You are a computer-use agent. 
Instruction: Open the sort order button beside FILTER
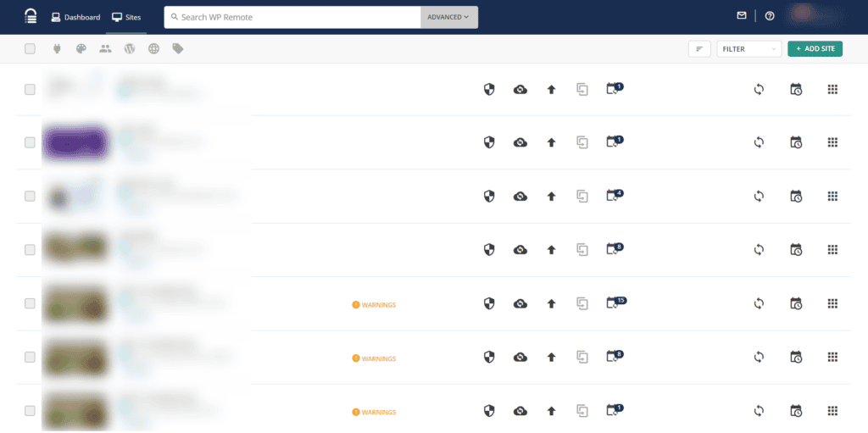point(699,49)
